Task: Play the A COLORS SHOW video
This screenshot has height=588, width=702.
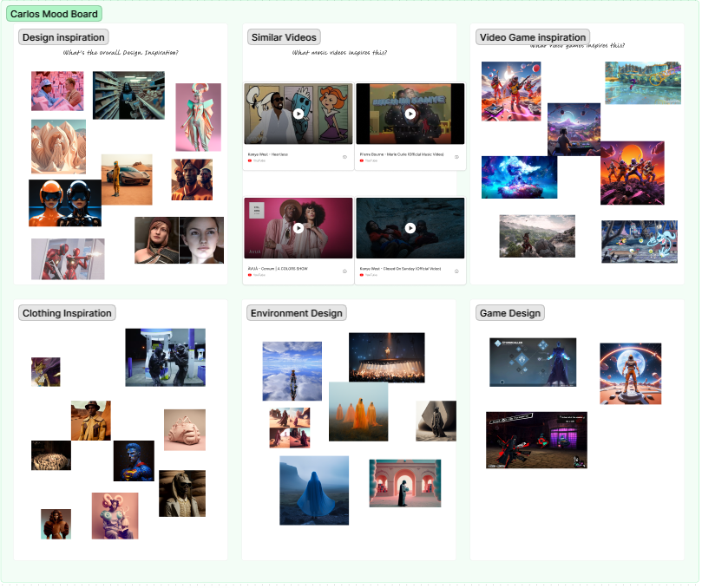Action: click(x=299, y=228)
